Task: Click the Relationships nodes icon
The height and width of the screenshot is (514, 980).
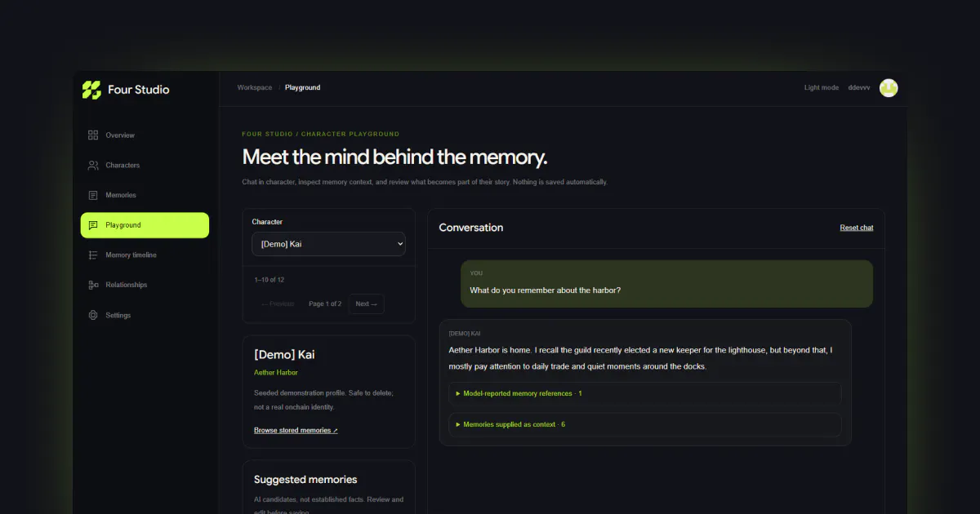Action: coord(93,285)
